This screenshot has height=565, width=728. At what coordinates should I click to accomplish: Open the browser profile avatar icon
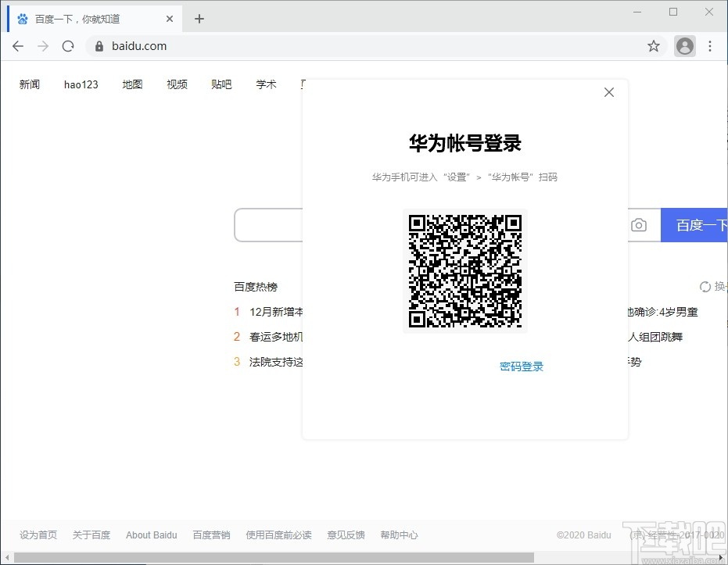[x=684, y=46]
